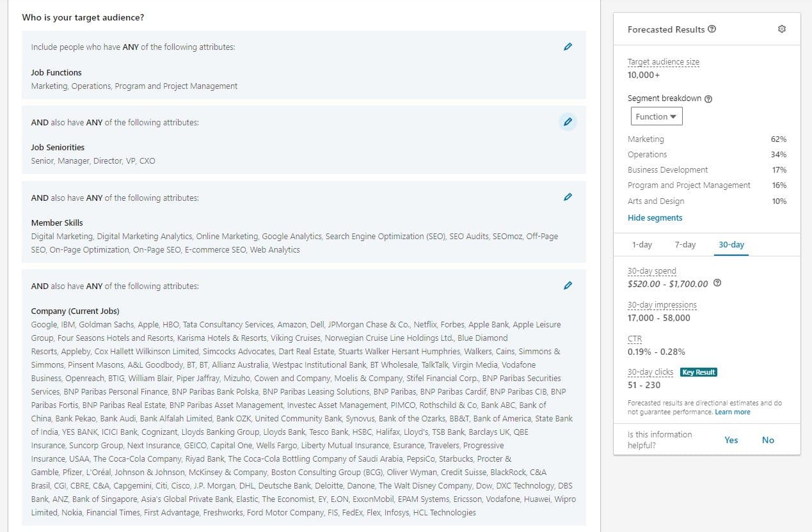Screen dimensions: 812x532
Task: Click help icon beside 30-day spend amount
Action: (717, 283)
